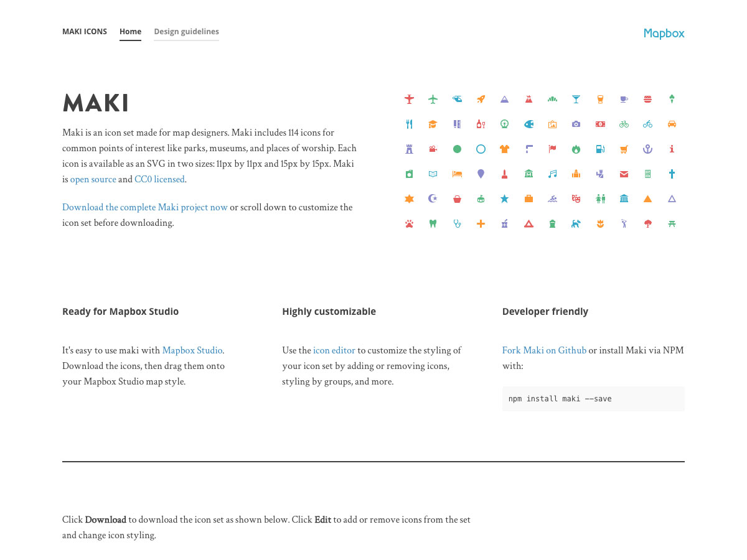This screenshot has height=560, width=747.
Task: Click the orange rocket icon
Action: point(481,99)
